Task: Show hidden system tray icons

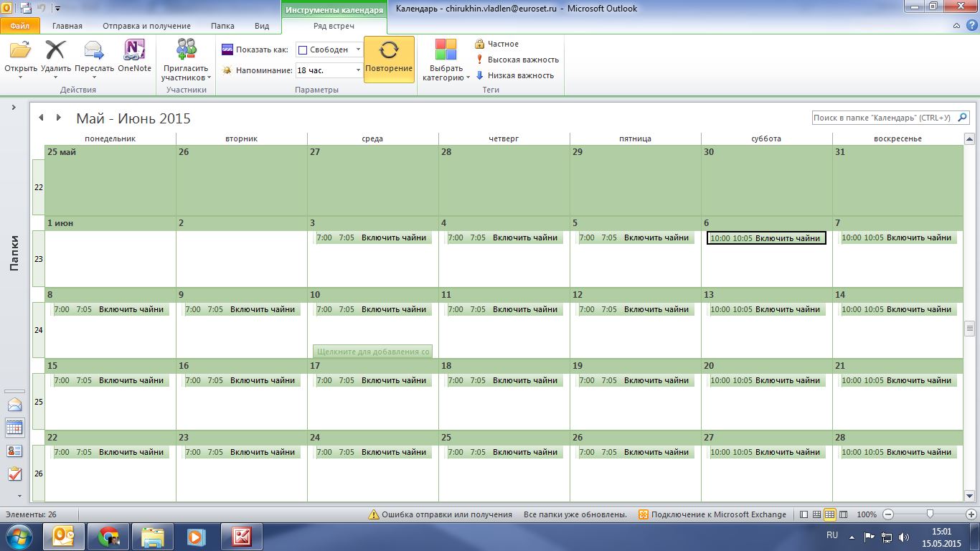Action: [x=852, y=537]
